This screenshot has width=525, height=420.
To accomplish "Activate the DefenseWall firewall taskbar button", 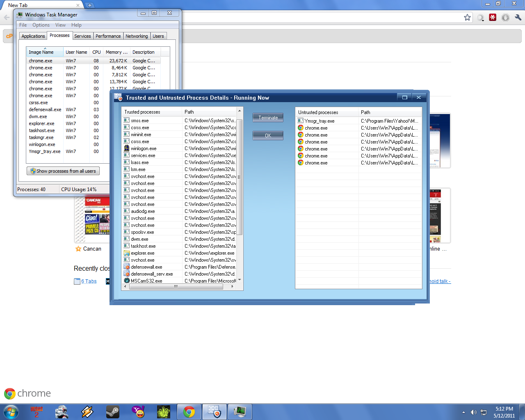I will click(x=215, y=412).
